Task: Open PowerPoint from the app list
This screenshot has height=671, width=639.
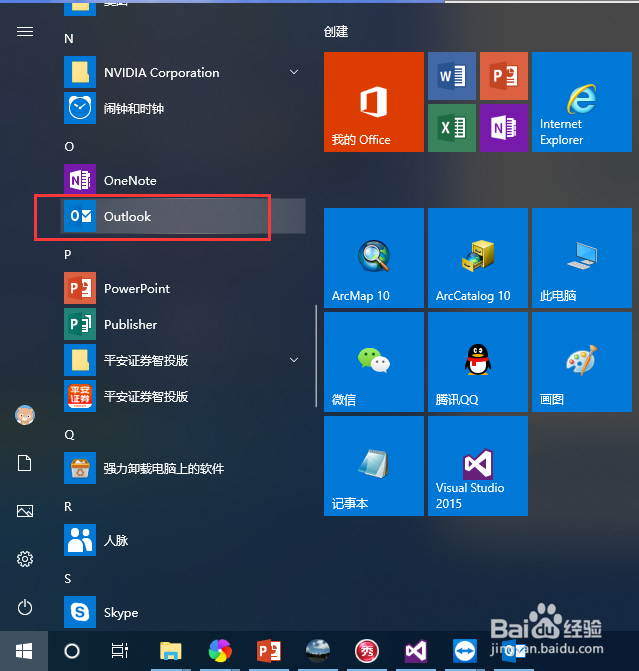Action: 184,288
